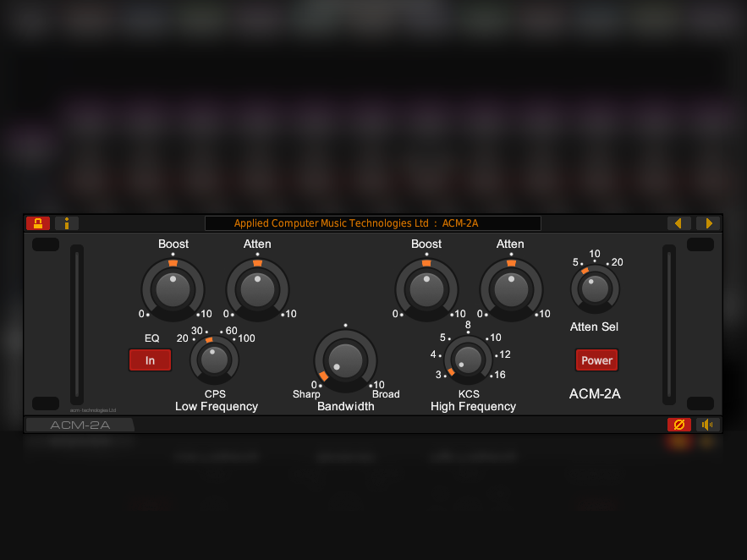Click the previous preset left arrow
747x560 pixels.
click(678, 223)
